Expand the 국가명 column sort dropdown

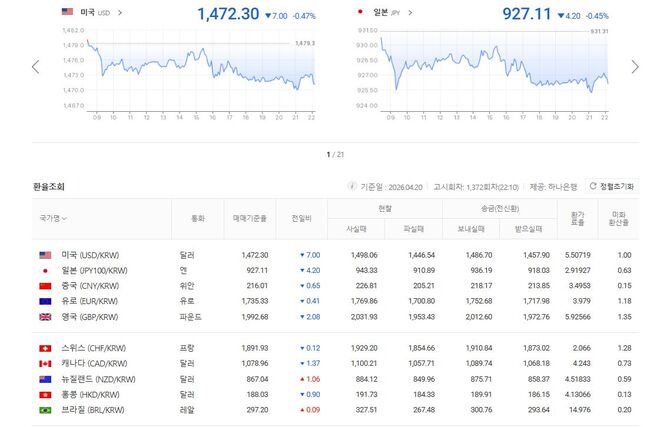coord(61,217)
